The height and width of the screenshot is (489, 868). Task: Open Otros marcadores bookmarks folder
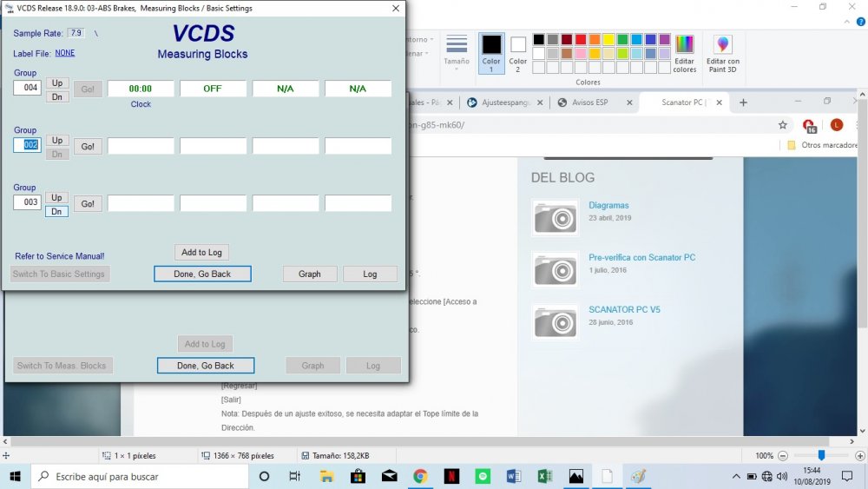tap(822, 145)
